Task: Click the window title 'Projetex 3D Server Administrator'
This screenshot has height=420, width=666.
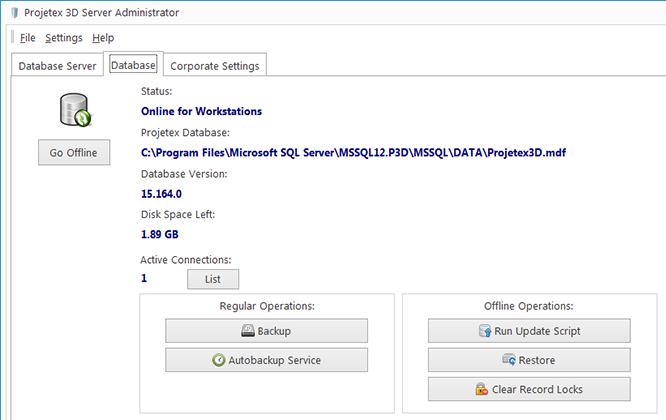Action: pyautogui.click(x=102, y=13)
